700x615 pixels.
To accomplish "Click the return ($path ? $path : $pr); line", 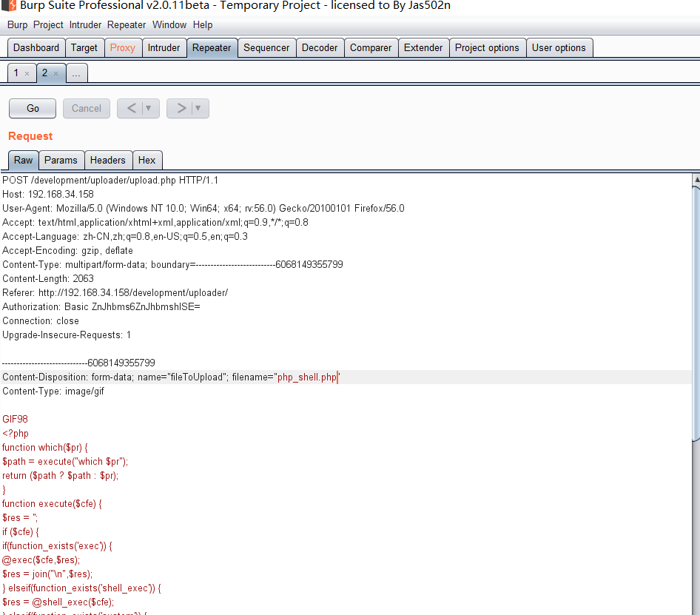I will click(x=60, y=476).
